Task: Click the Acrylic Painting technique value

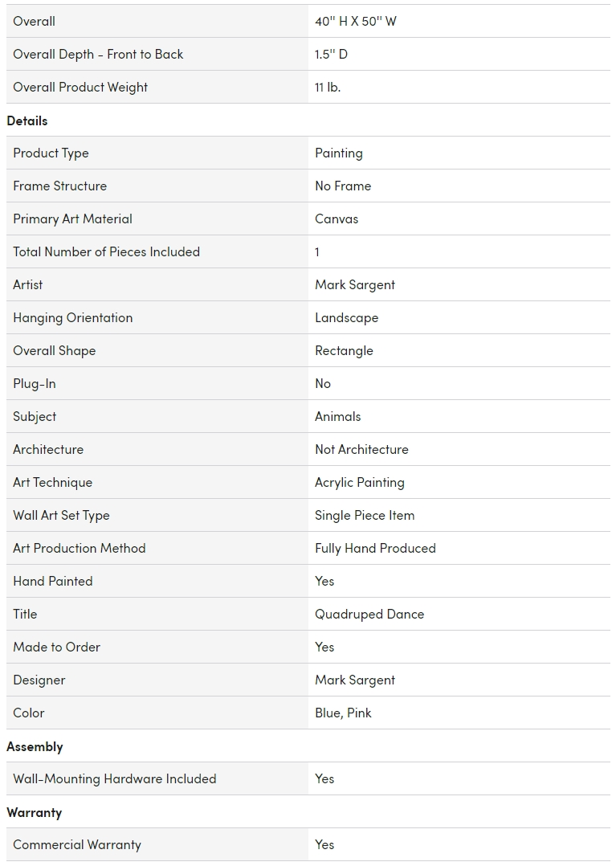Action: pos(360,482)
